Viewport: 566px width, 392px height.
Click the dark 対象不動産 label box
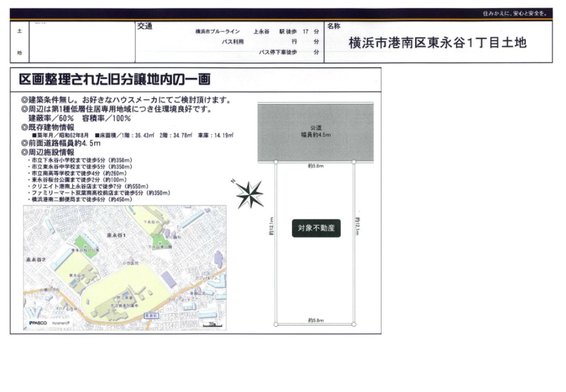point(316,228)
